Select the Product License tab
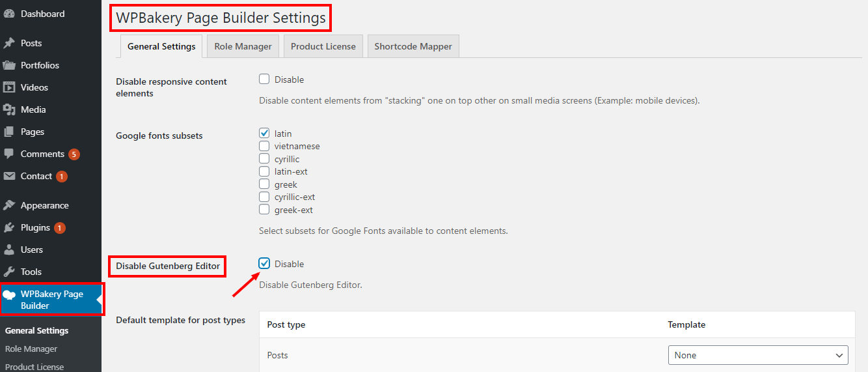This screenshot has width=868, height=372. [x=323, y=46]
